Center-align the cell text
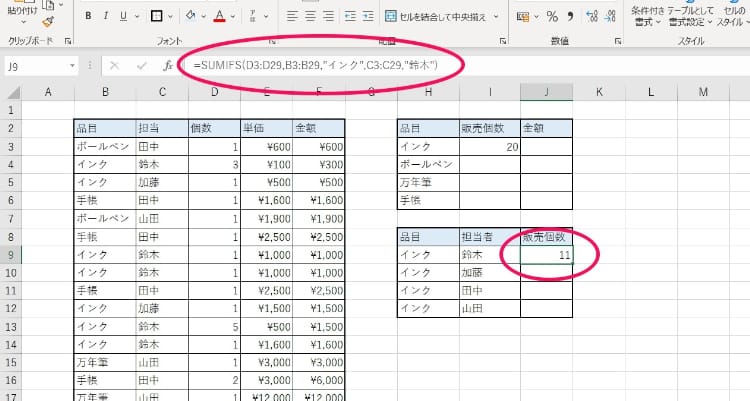This screenshot has width=750, height=401. click(x=312, y=16)
